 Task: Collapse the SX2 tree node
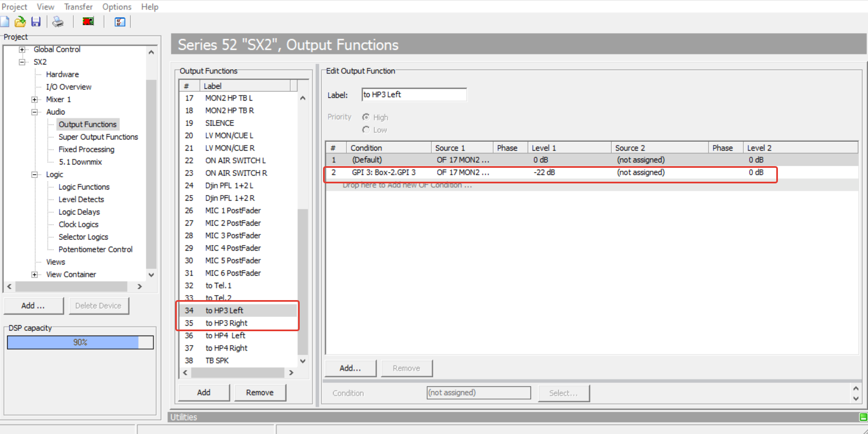coord(22,62)
